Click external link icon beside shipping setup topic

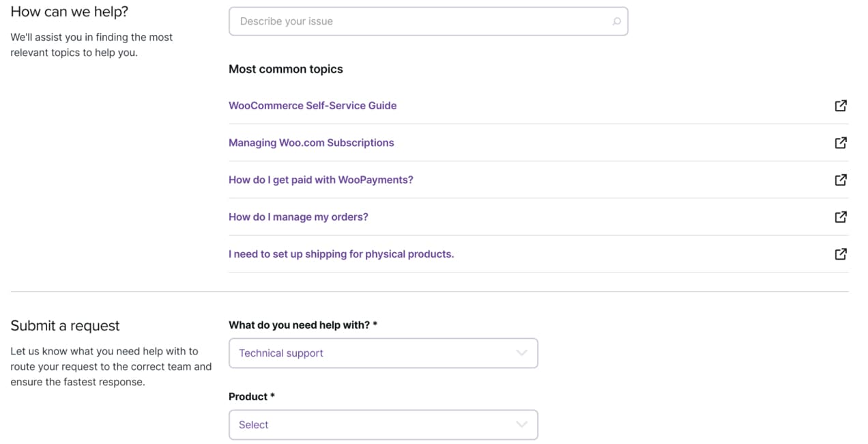click(841, 254)
